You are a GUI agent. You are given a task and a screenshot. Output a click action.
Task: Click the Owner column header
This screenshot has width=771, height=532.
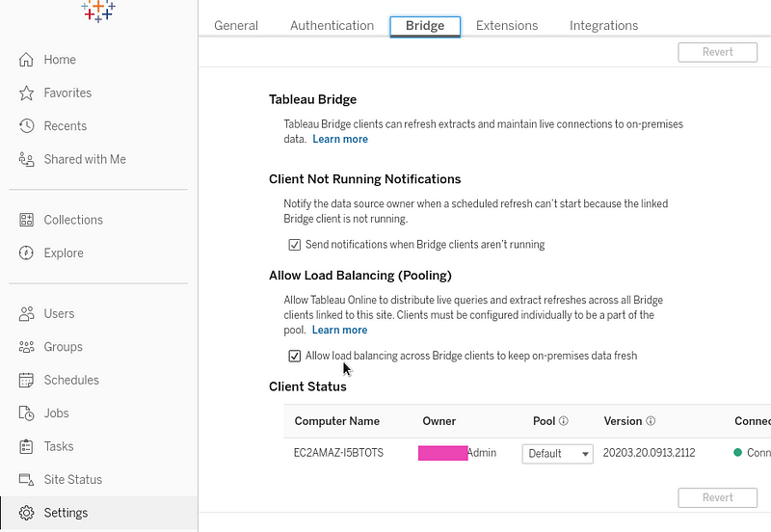point(439,421)
